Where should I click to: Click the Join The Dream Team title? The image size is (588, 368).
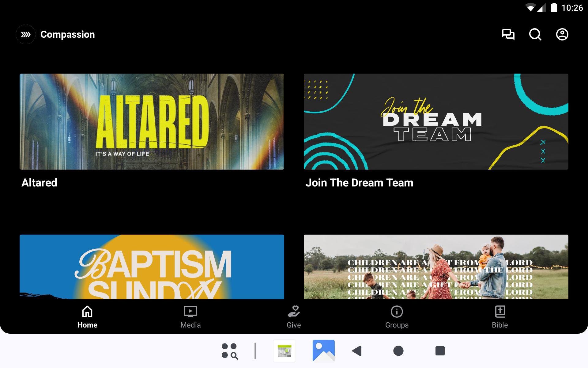click(x=359, y=183)
